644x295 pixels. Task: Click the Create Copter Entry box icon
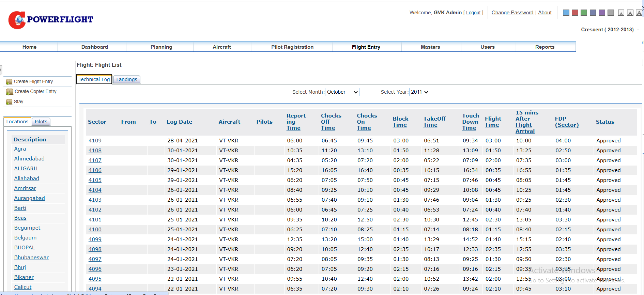point(10,92)
